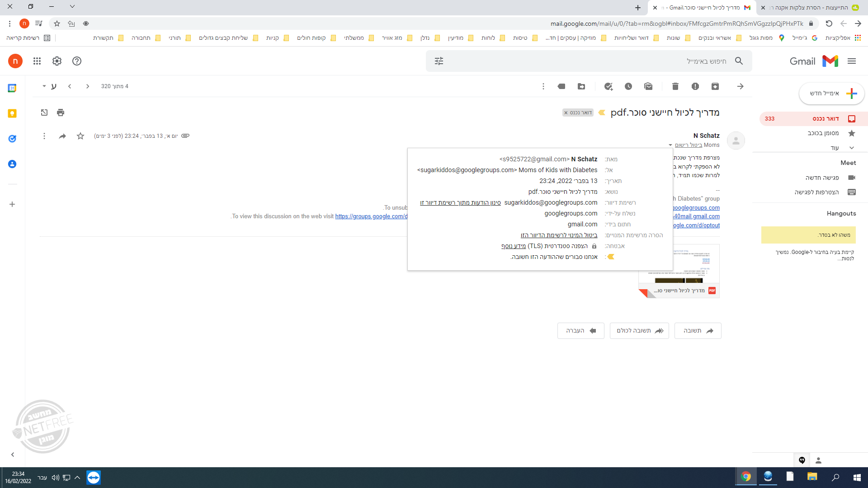Click the report spam icon
868x488 pixels.
coord(695,86)
